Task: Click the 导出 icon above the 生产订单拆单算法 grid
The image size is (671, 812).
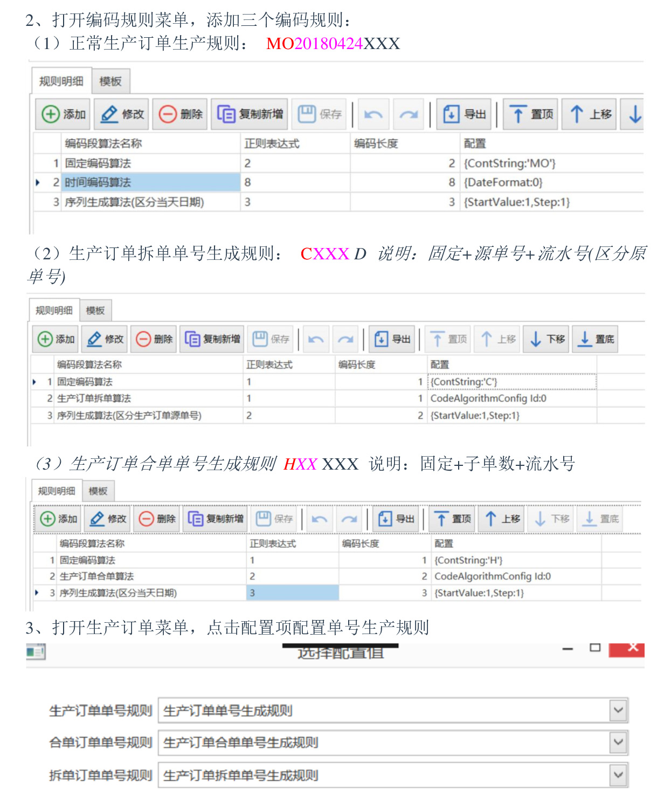Action: pyautogui.click(x=381, y=339)
